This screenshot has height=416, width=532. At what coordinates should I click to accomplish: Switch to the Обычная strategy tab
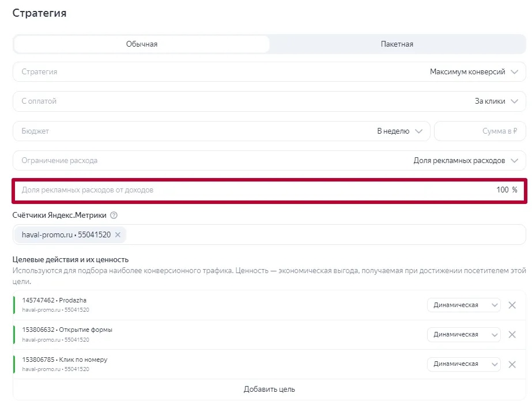tap(142, 44)
